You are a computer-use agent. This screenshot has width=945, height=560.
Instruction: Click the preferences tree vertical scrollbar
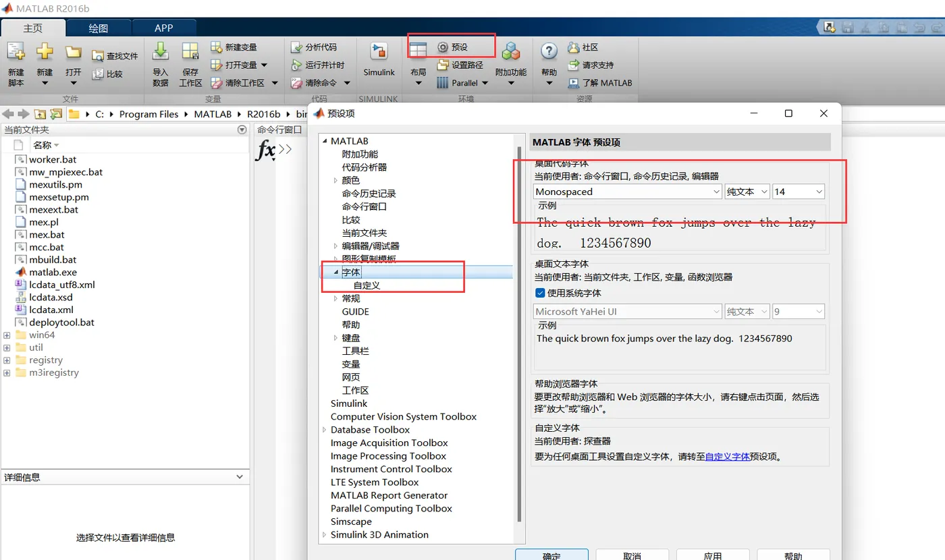click(x=519, y=334)
